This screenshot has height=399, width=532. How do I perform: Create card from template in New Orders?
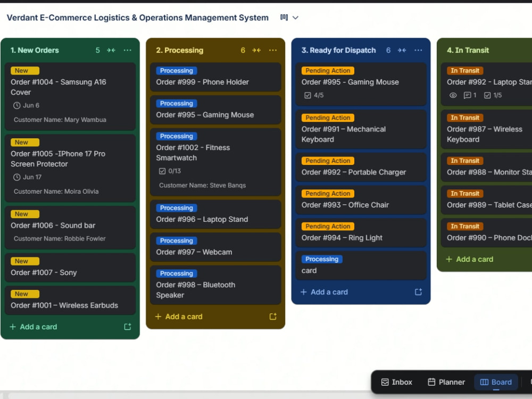click(128, 327)
